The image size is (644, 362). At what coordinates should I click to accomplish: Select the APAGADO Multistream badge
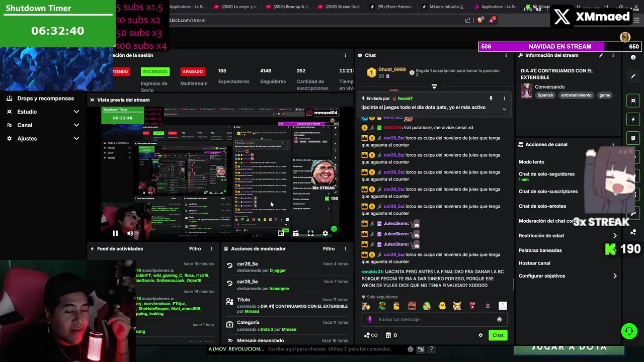pos(193,71)
